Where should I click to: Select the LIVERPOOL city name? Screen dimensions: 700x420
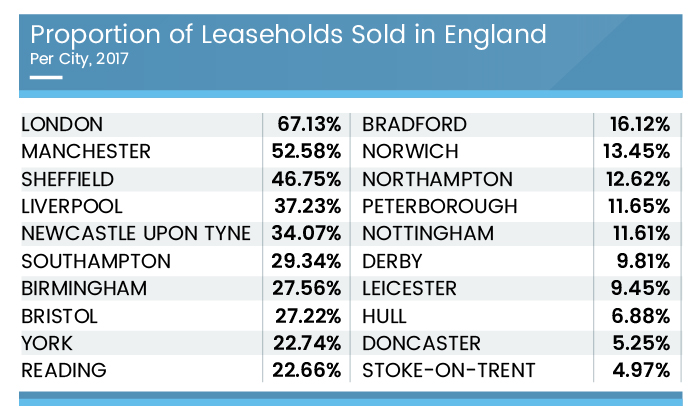click(x=71, y=207)
